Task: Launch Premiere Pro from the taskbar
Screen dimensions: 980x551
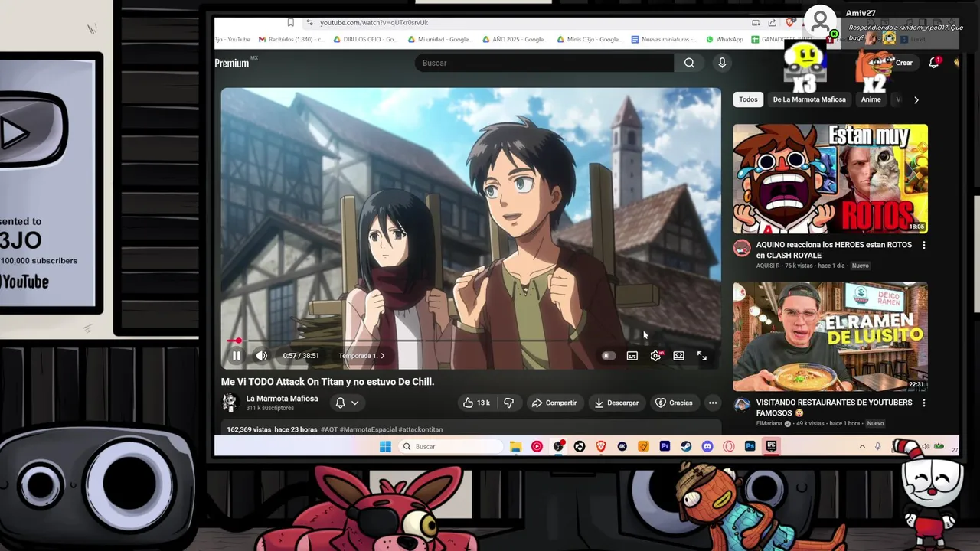Action: (x=665, y=447)
